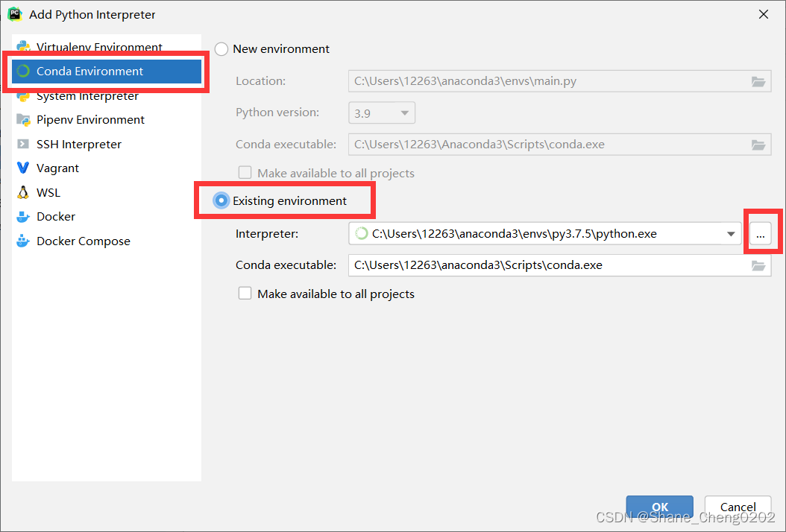786x532 pixels.
Task: Click the lower Conda executable path field
Action: point(559,265)
